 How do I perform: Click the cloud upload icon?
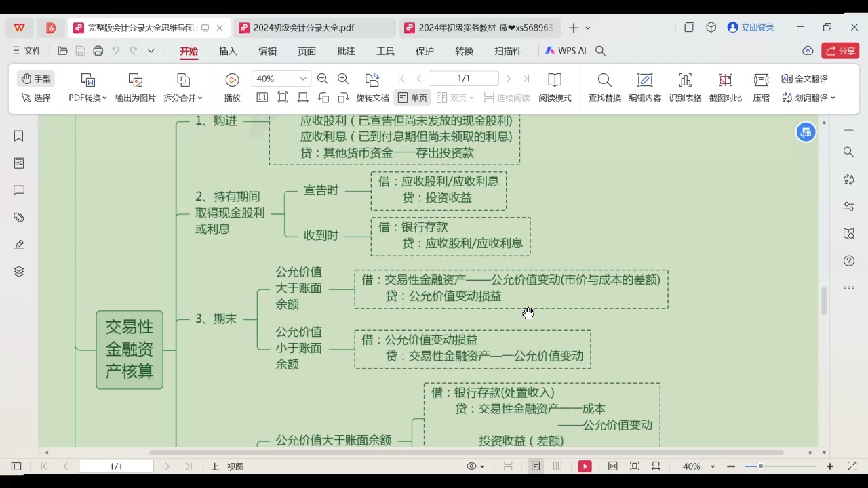[x=808, y=51]
